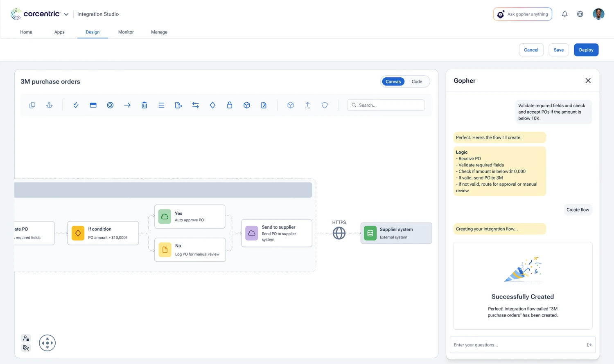Click the diamond condition toolbar icon
614x364 pixels.
click(x=212, y=105)
